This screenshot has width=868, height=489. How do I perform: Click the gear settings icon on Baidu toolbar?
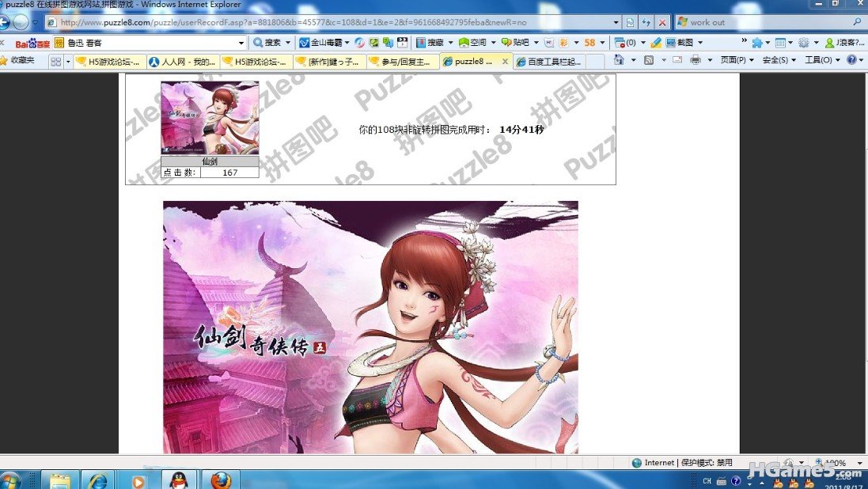coord(803,42)
